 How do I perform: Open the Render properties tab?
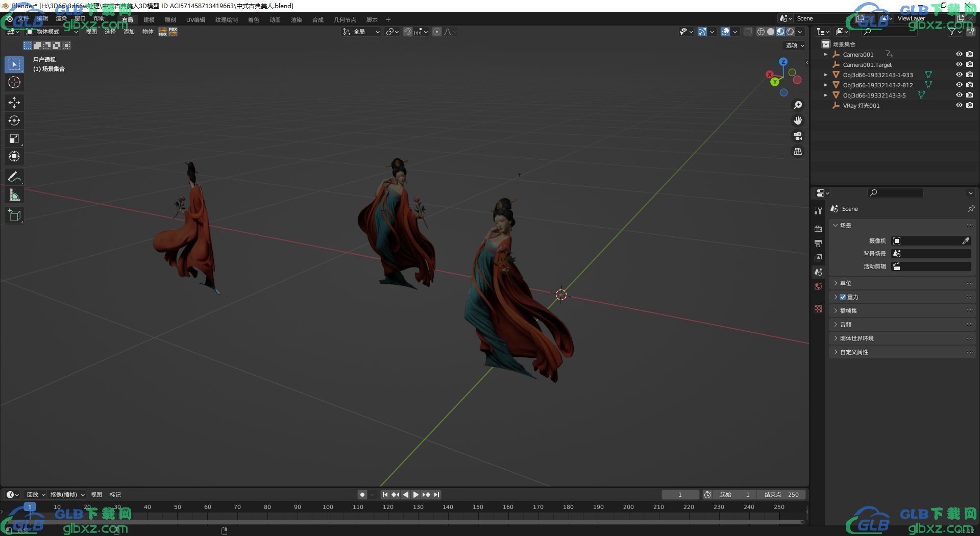pos(818,229)
